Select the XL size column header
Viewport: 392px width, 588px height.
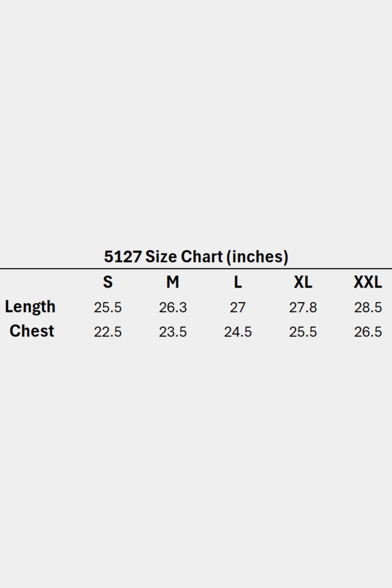pyautogui.click(x=303, y=282)
